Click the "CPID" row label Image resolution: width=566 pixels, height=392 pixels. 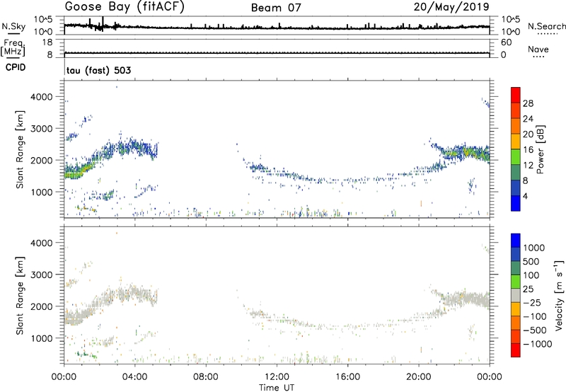click(16, 67)
